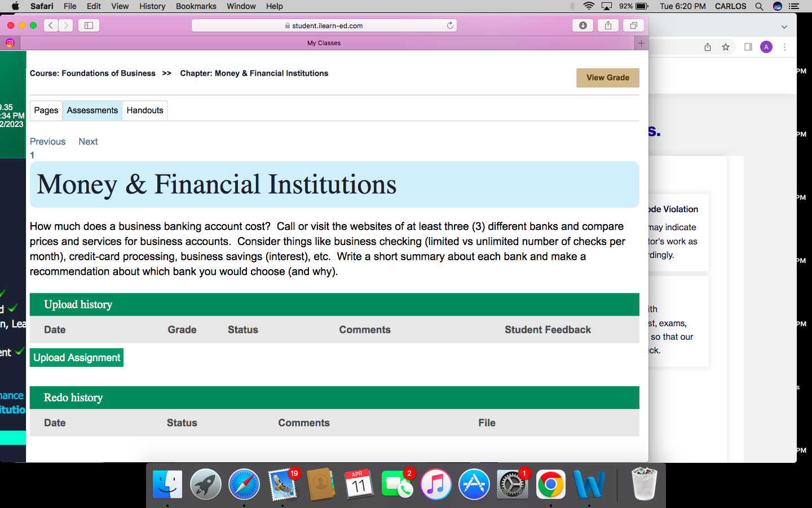Open Safari downloads button

583,25
